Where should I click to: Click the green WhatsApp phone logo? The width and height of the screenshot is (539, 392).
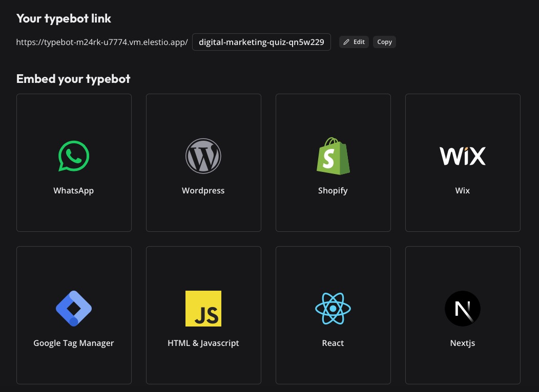(74, 156)
